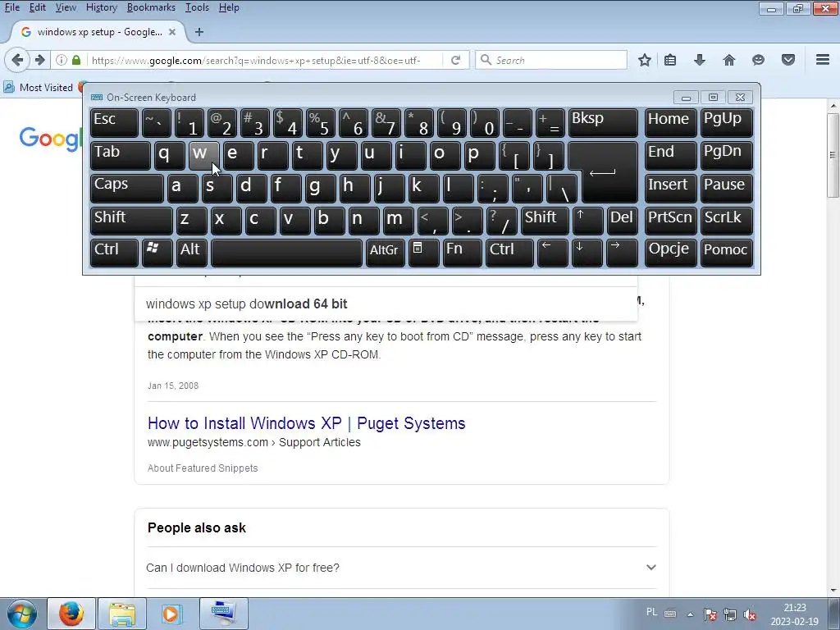Show site information circle icon

(x=61, y=60)
